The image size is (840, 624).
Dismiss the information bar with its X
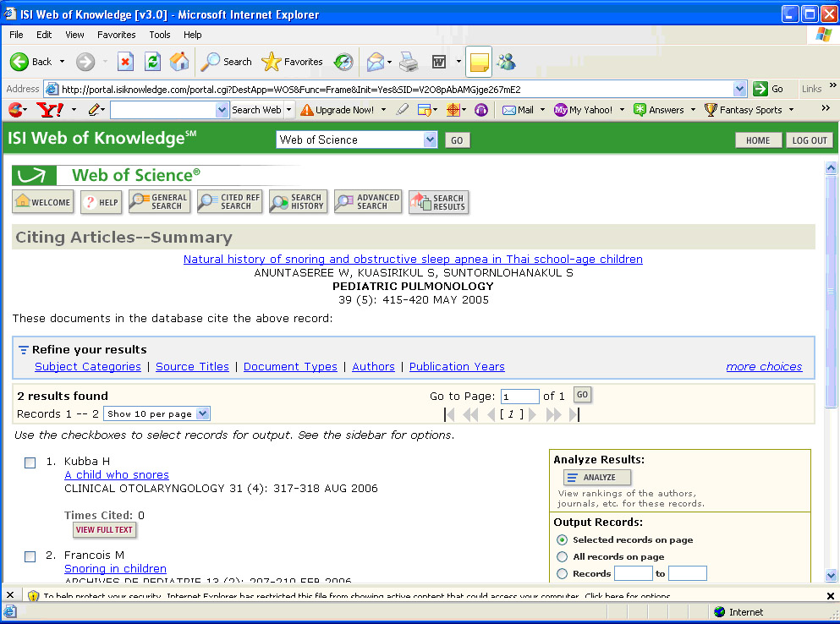coord(831,595)
